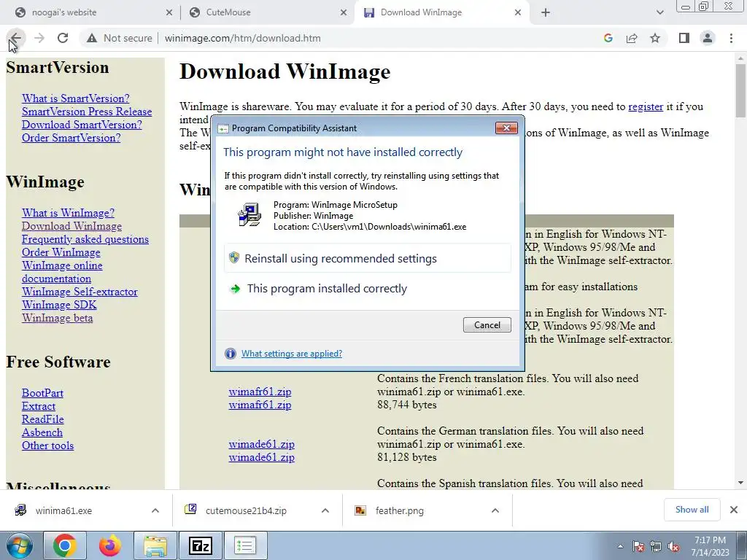Go back using the browser back arrow
Viewport: 747px width, 560px height.
pos(16,38)
